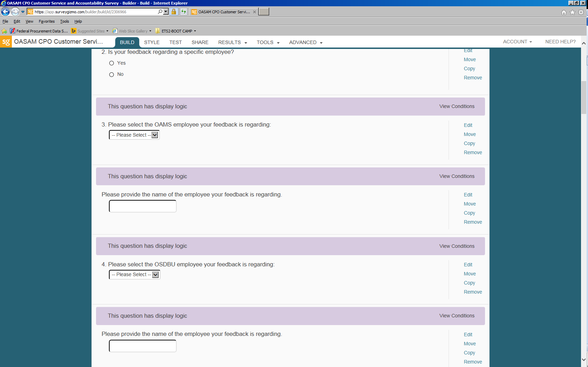Viewport: 588px width, 367px height.
Task: Open the Edit menu in the menu bar
Action: click(17, 21)
